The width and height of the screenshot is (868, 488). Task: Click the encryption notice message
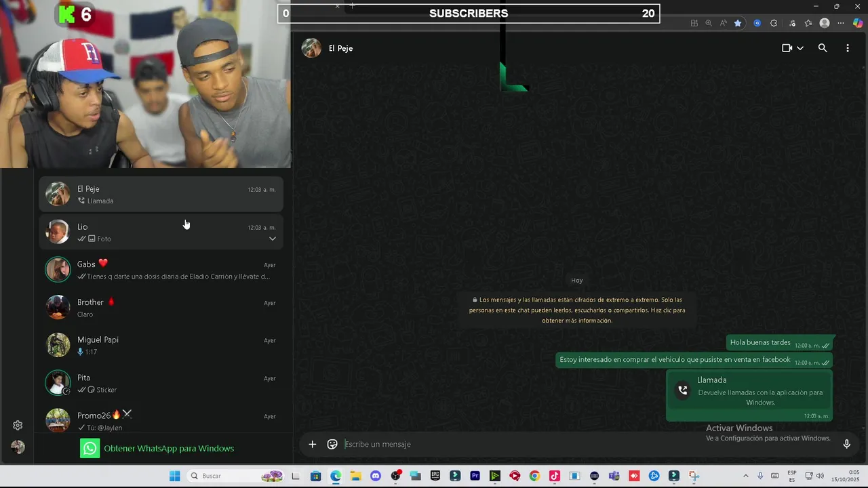577,310
